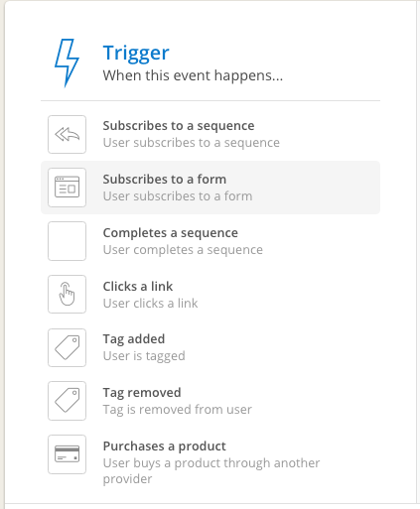Pick the Clicks a link trigger
Image resolution: width=420 pixels, height=509 pixels.
(x=210, y=295)
